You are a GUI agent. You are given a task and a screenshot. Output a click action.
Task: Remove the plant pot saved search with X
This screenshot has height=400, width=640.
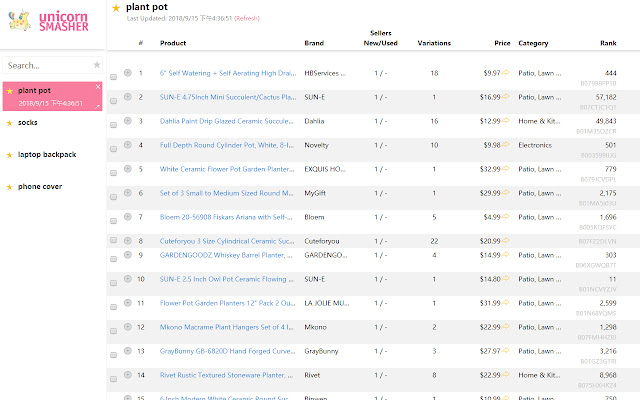coord(98,88)
